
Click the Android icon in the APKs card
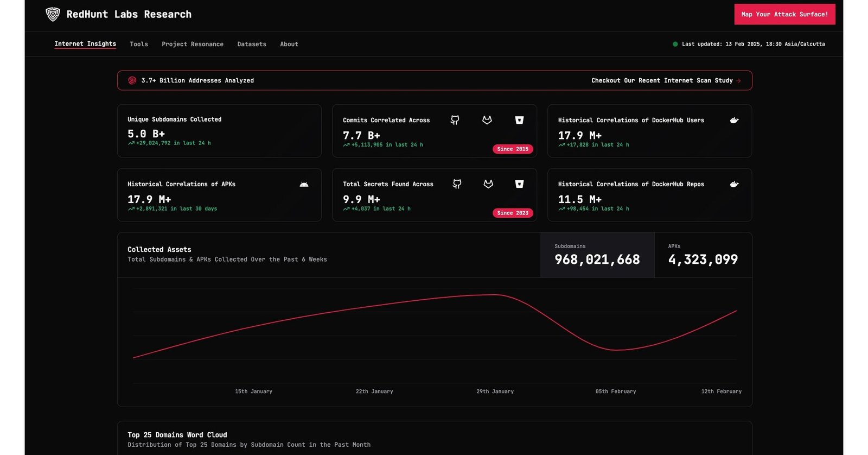pyautogui.click(x=304, y=185)
